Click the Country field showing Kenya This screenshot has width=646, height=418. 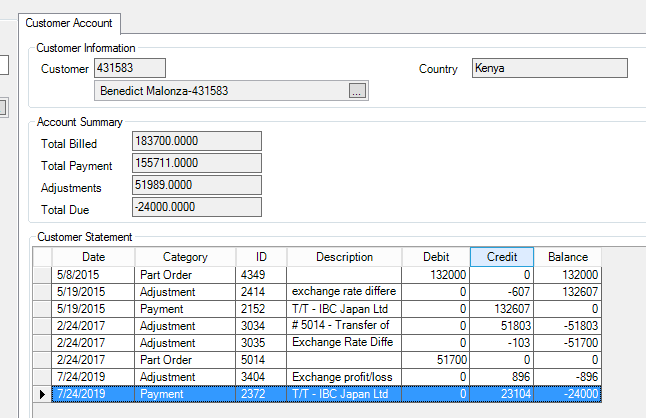click(x=550, y=68)
